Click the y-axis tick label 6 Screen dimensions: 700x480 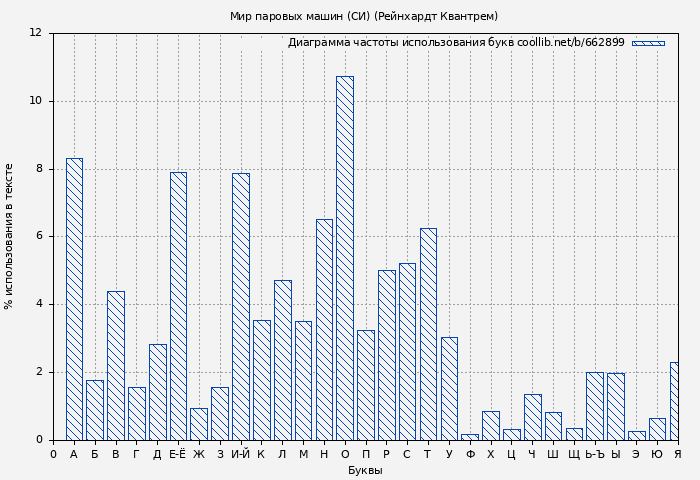[36, 236]
